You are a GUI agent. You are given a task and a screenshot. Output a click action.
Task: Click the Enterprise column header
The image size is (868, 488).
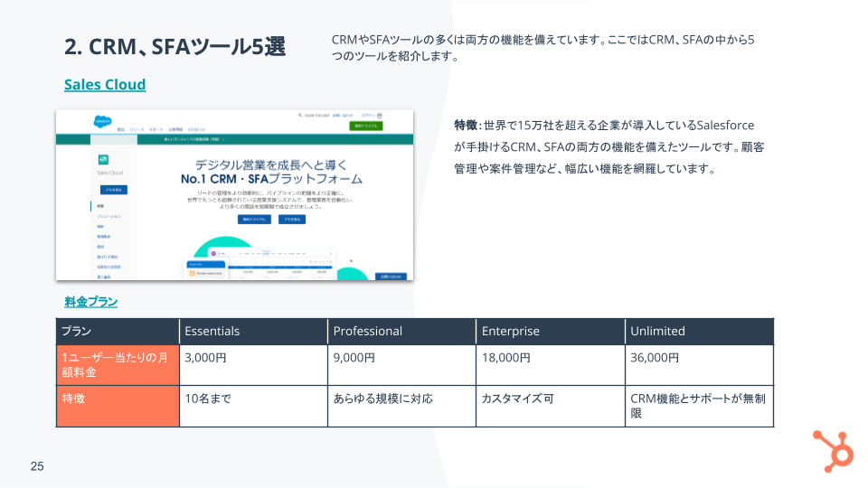[x=551, y=332]
